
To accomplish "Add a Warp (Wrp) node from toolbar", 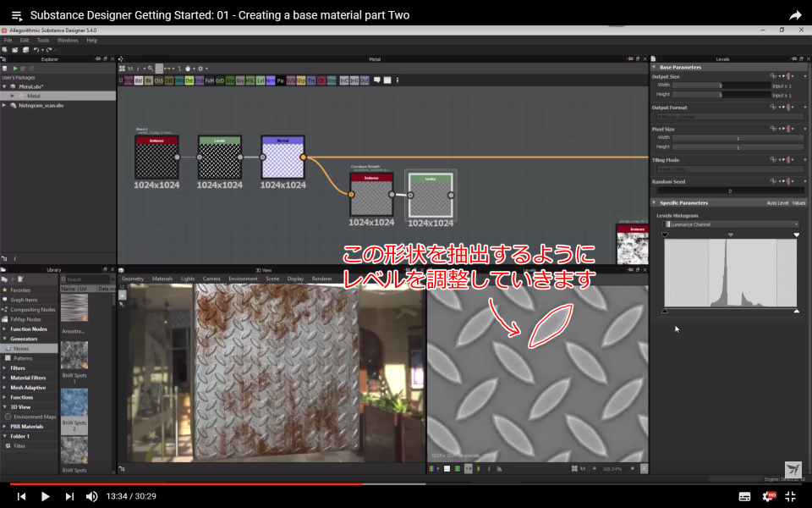I will click(332, 81).
